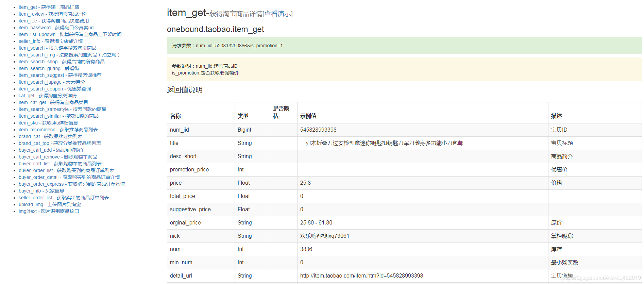Select the example value 545828993398 in num_iid row
This screenshot has height=284, width=644.
click(318, 130)
